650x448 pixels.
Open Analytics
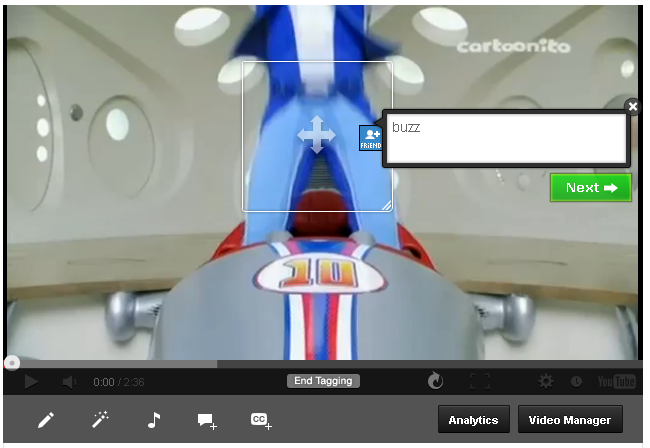474,421
